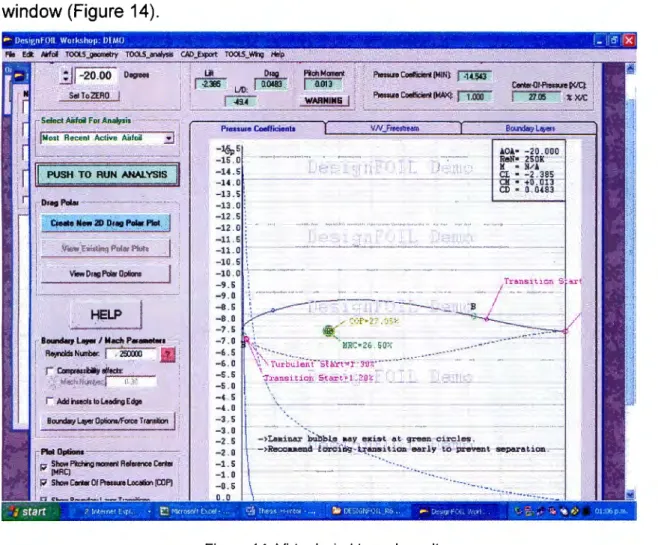Click the red question mark help icon

[168, 355]
